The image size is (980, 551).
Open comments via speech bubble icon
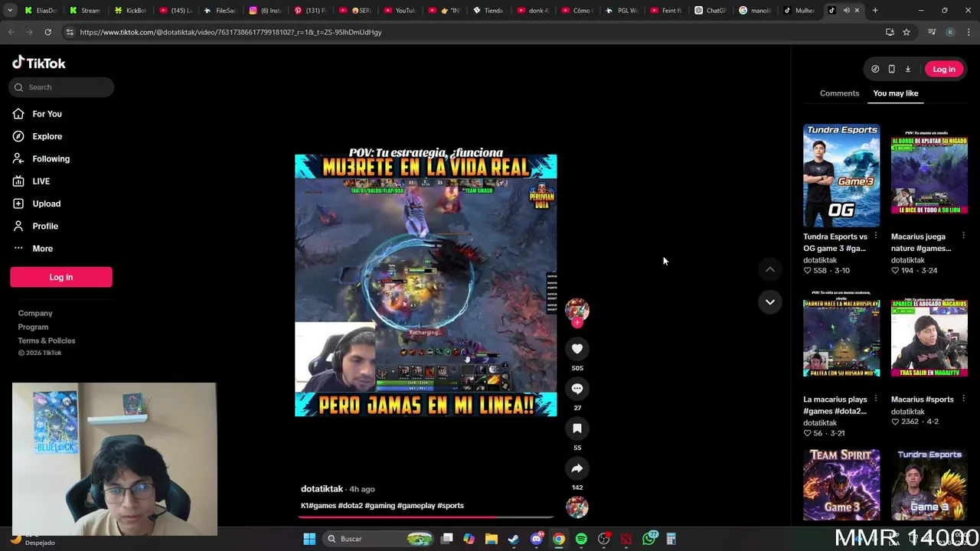coord(577,389)
